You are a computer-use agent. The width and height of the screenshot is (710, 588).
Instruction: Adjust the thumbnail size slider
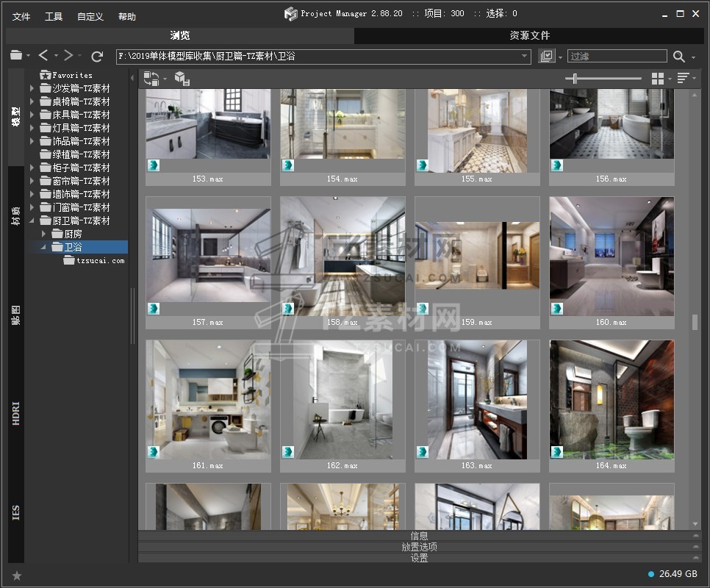pos(575,79)
